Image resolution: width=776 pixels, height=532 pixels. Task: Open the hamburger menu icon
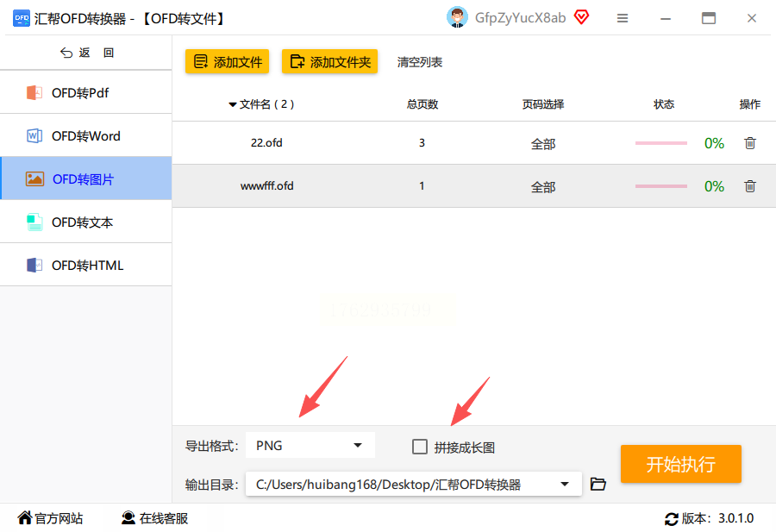[x=623, y=18]
